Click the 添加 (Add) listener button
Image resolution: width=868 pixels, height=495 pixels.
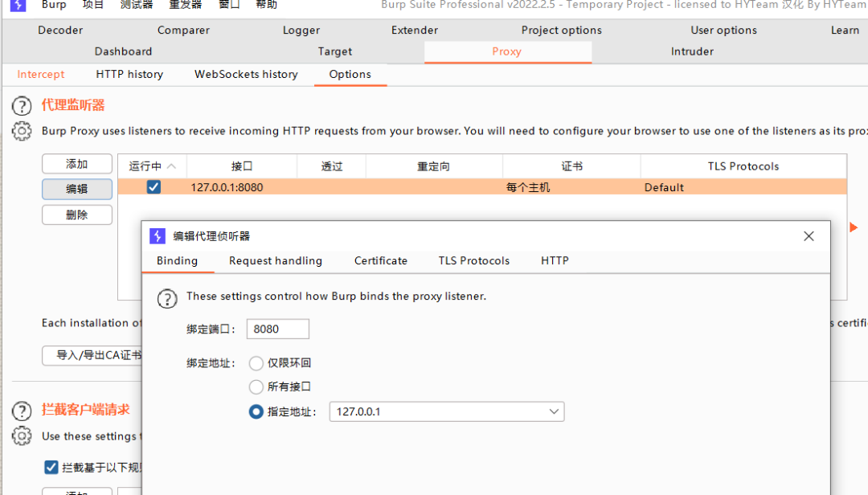(77, 164)
